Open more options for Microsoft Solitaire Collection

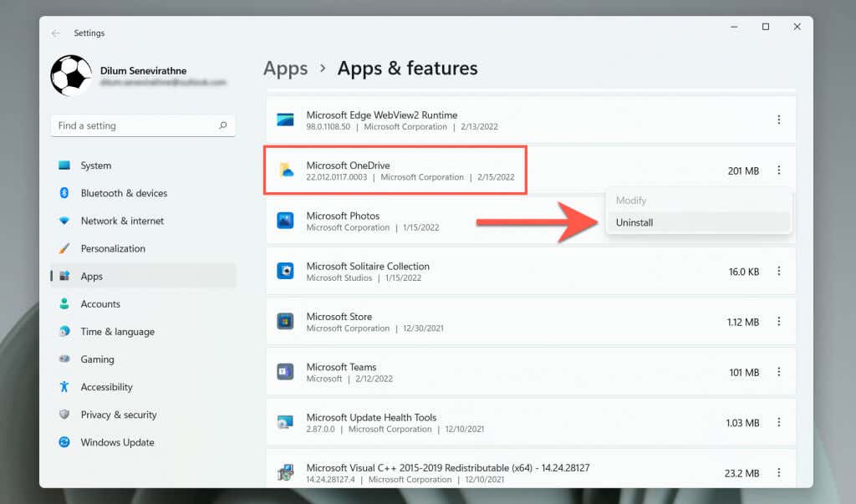[778, 271]
